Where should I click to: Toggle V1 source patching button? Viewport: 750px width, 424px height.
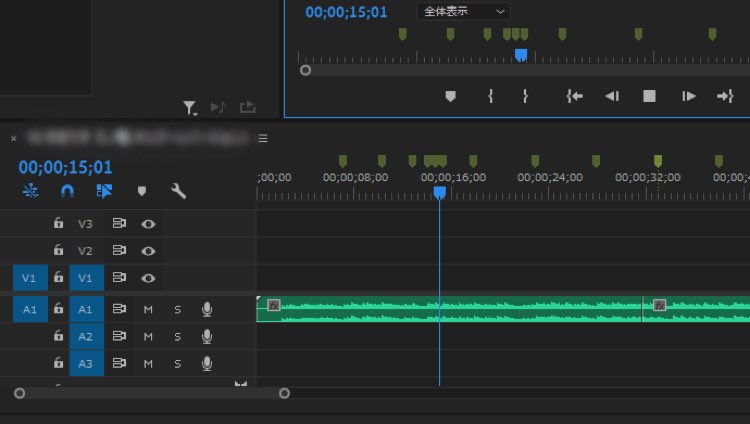(x=30, y=278)
